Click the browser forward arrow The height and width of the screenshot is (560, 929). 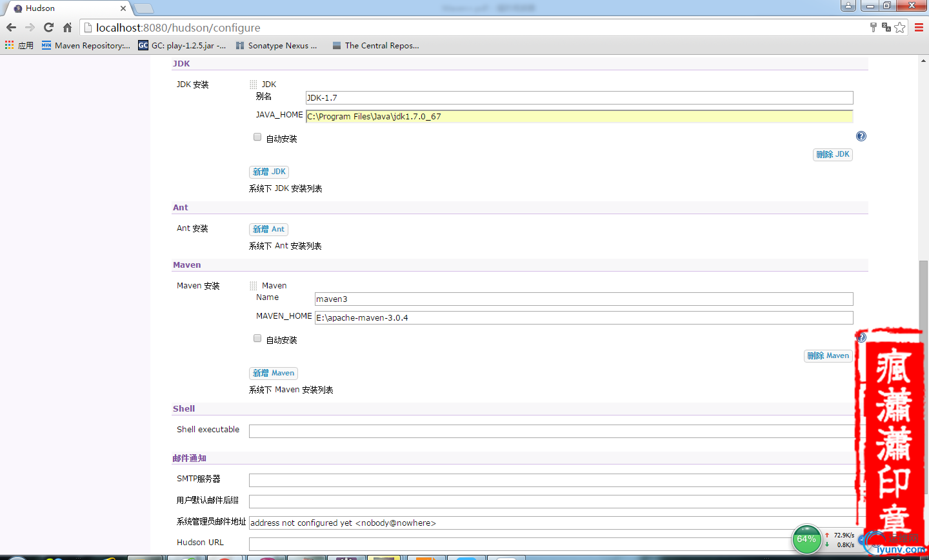[x=30, y=28]
